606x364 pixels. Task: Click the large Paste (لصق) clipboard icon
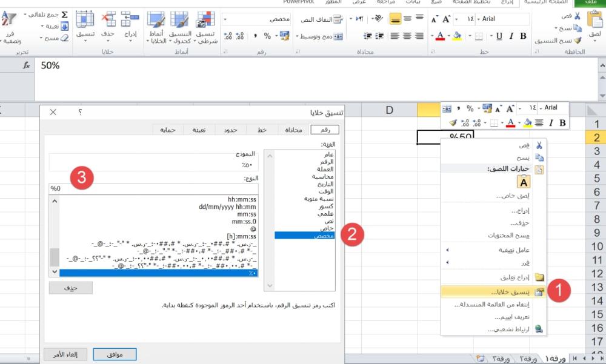click(x=595, y=19)
